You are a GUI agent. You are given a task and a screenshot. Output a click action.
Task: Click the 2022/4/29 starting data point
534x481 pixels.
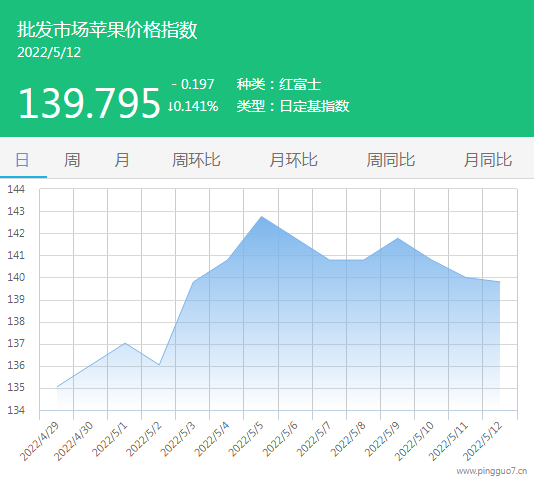point(57,387)
